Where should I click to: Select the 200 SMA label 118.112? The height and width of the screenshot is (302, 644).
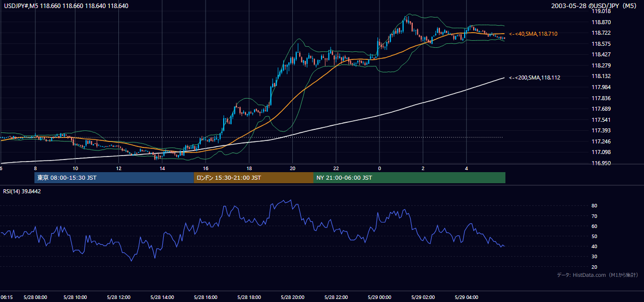pos(535,78)
